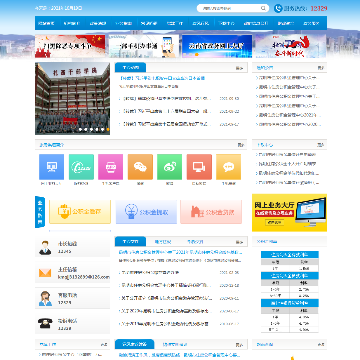
Task: Select the active blue tab above the slideshow news
Action: coord(130,67)
